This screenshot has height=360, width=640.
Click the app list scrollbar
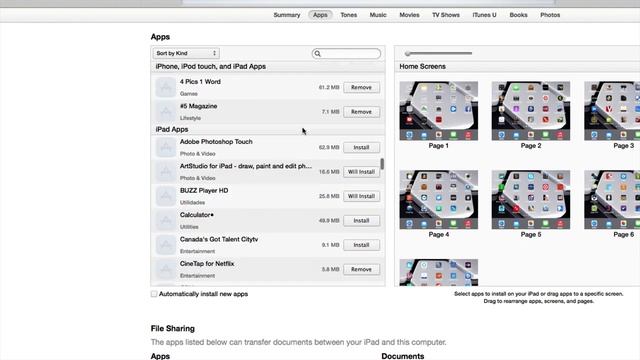pos(382,164)
